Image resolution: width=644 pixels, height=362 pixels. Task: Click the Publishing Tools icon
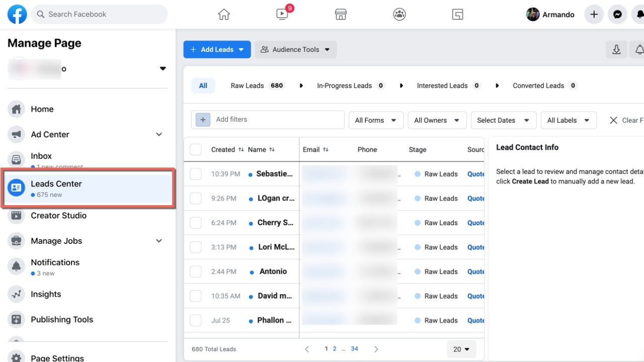tap(17, 319)
